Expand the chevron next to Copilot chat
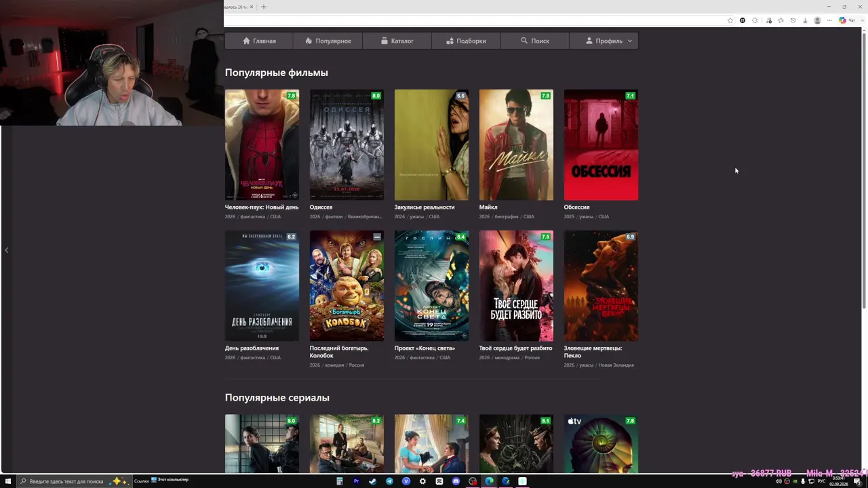 point(861,20)
